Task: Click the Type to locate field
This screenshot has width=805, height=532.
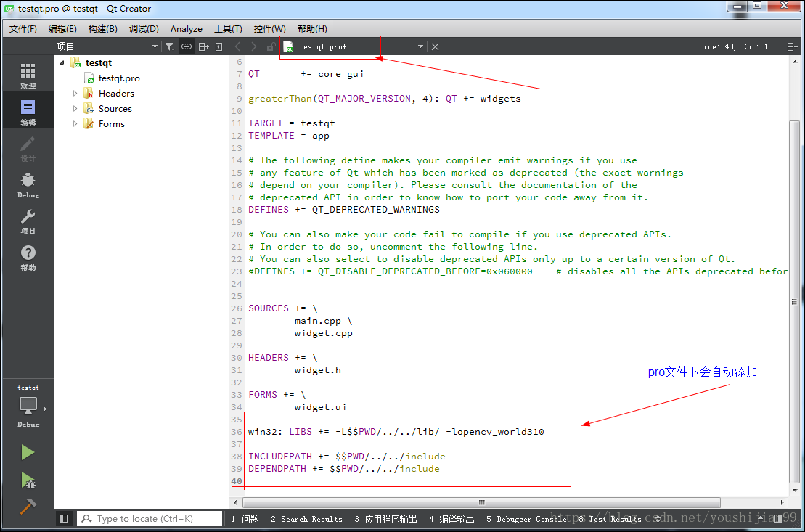Action: coord(150,519)
